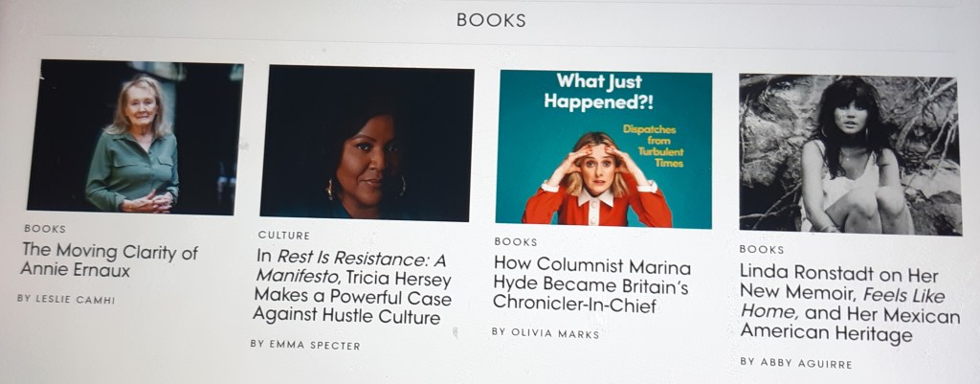
Task: Select CULTURE tag above Tricia Hersey article
Action: 283,236
